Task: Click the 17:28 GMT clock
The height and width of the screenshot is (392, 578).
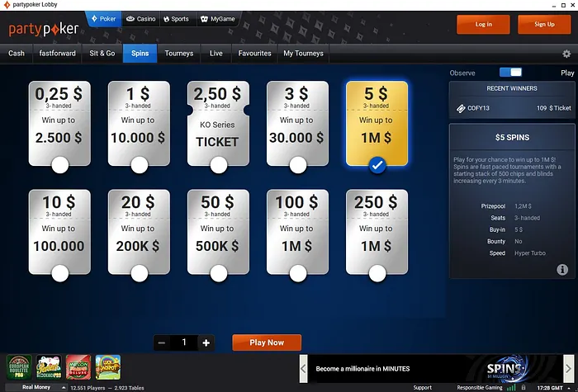Action: pyautogui.click(x=550, y=388)
